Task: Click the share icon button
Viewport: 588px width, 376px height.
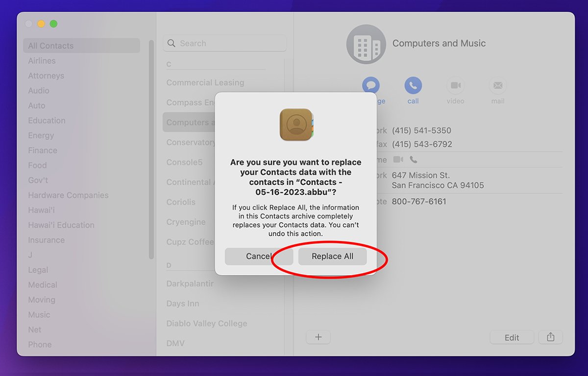Action: (x=550, y=337)
